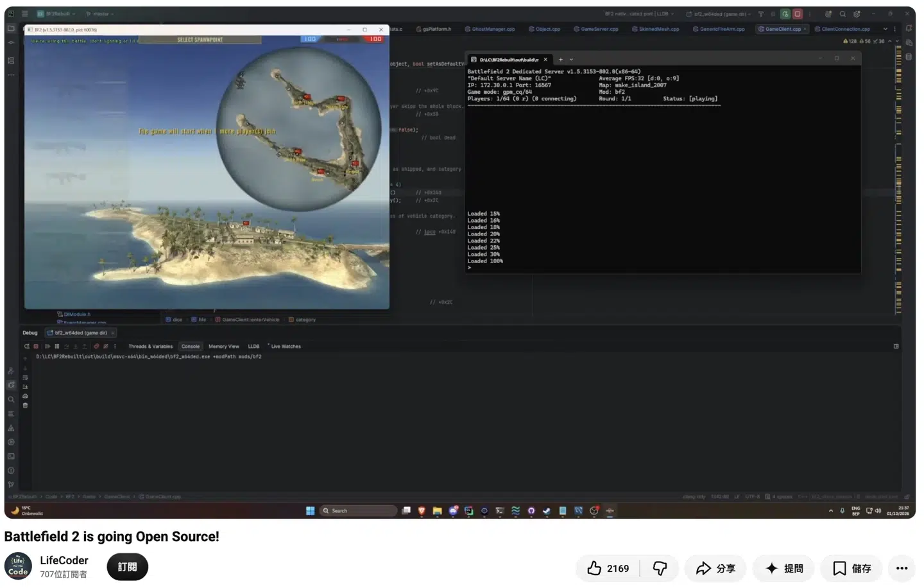The height and width of the screenshot is (588, 924).
Task: Add new terminal tab with plus
Action: (560, 60)
